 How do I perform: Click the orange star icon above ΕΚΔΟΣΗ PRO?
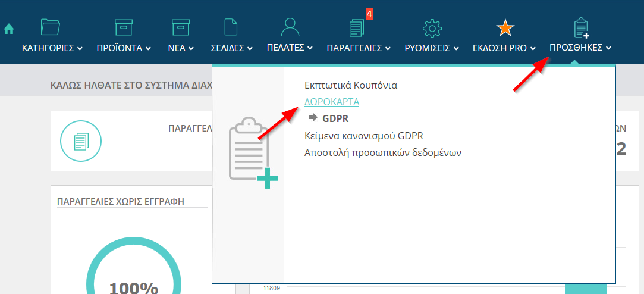tap(505, 28)
